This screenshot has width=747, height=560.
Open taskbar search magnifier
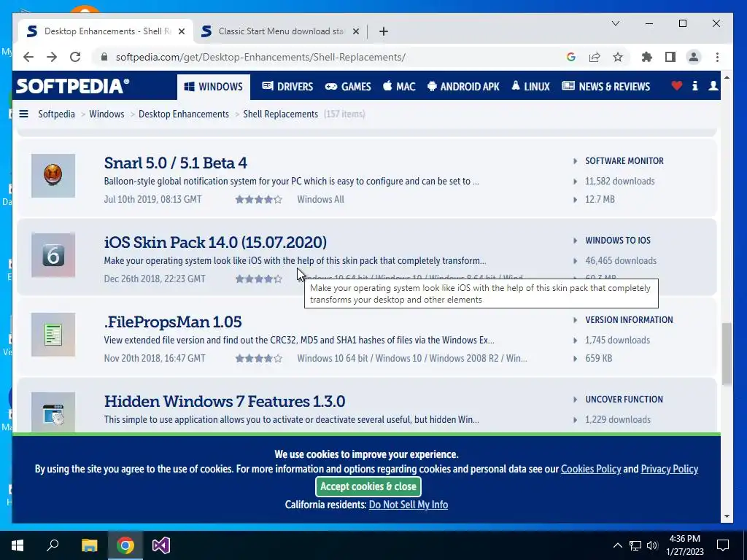pos(53,545)
